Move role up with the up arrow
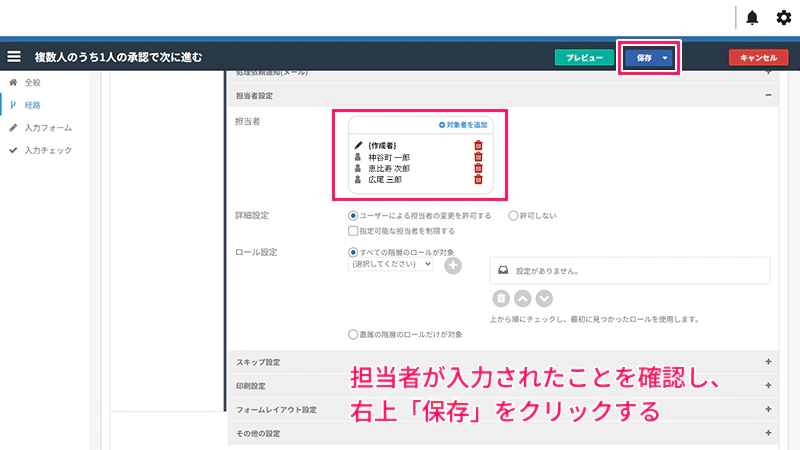The width and height of the screenshot is (800, 450). tap(522, 298)
